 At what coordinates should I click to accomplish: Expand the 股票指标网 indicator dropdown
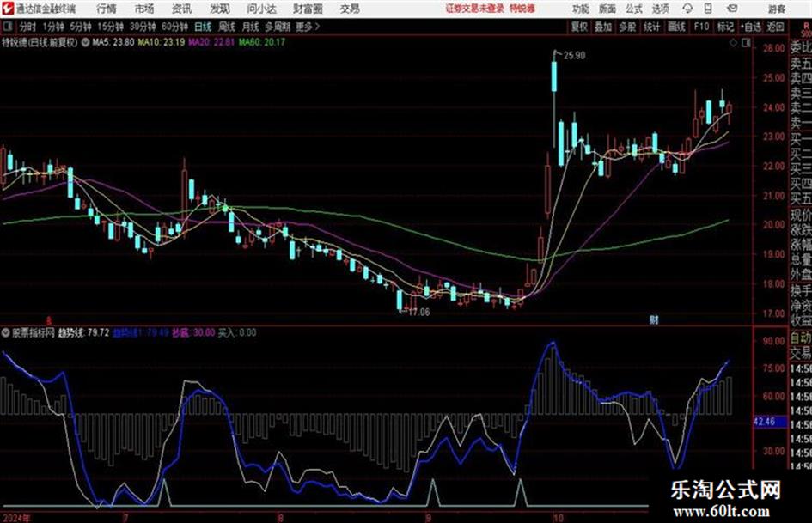tap(6, 332)
